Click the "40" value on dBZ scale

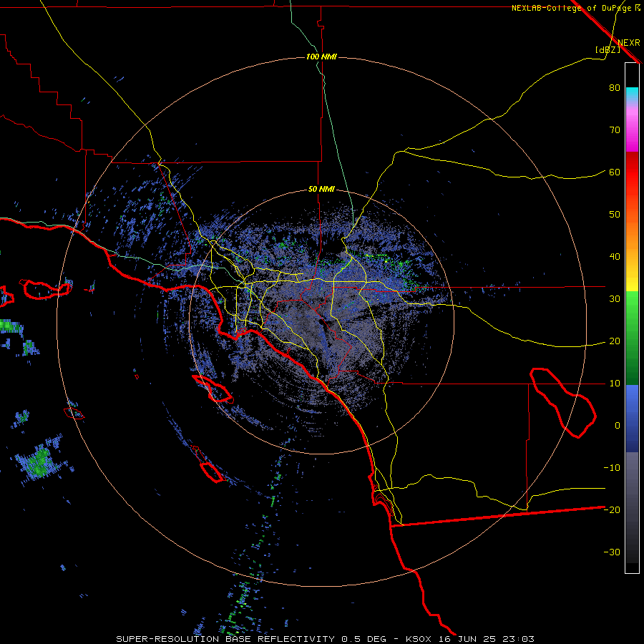pos(615,257)
